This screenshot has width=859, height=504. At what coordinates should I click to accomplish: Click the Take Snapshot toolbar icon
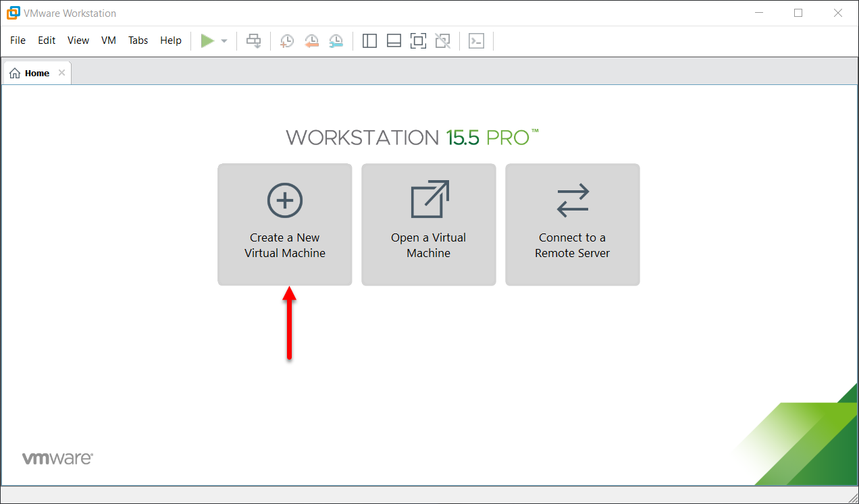click(287, 41)
